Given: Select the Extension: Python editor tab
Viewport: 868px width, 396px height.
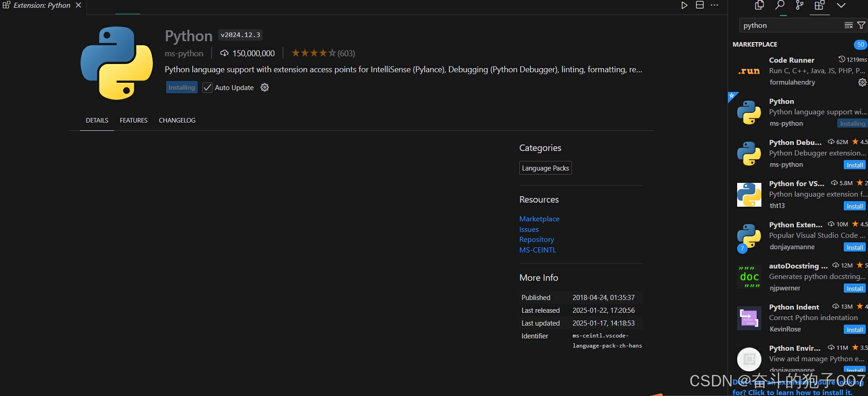Looking at the screenshot, I should 42,5.
